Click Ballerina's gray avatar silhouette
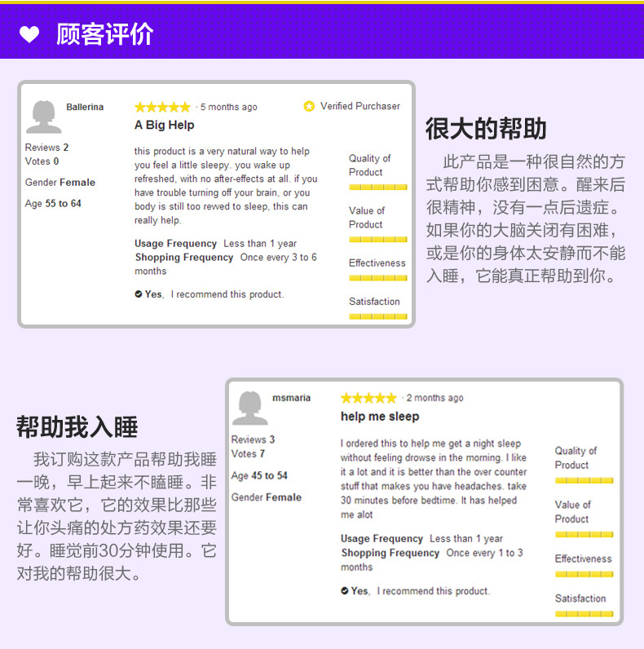Image resolution: width=644 pixels, height=649 pixels. click(x=43, y=117)
